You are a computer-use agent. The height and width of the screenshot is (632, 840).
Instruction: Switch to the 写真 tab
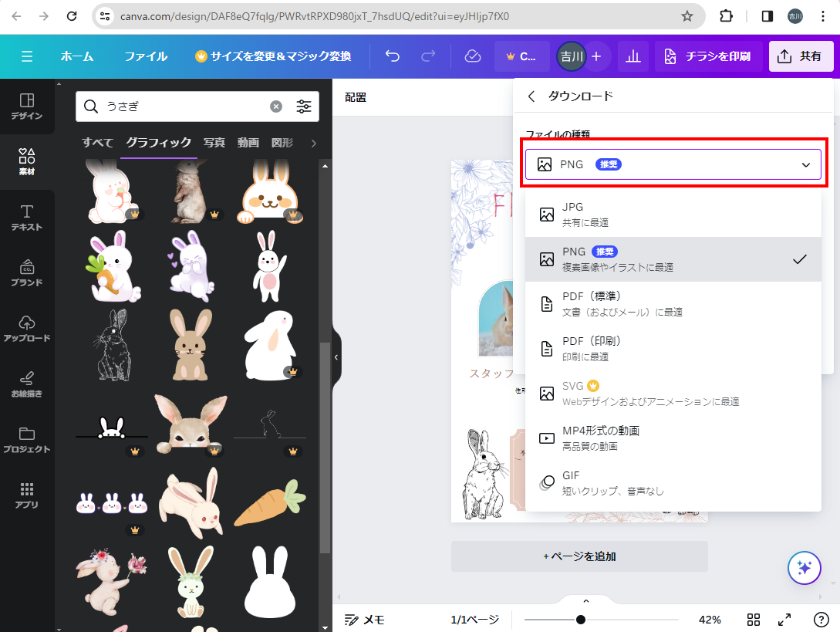point(214,143)
